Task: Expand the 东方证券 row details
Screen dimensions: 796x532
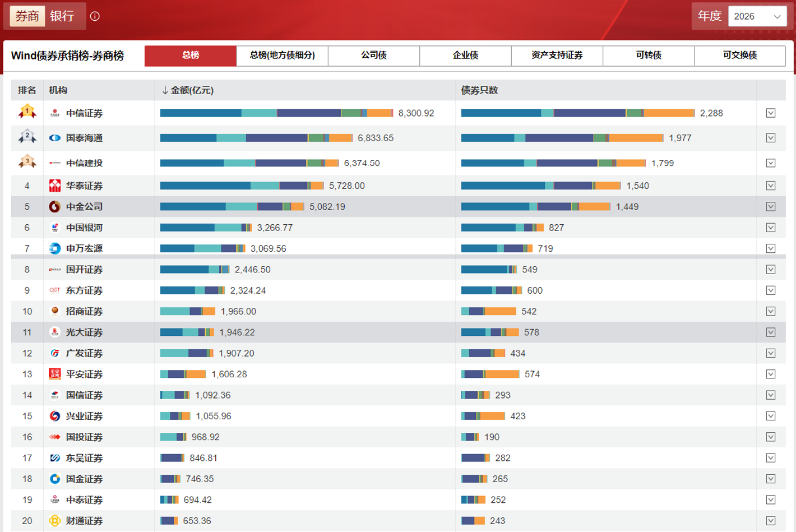Action: point(771,290)
